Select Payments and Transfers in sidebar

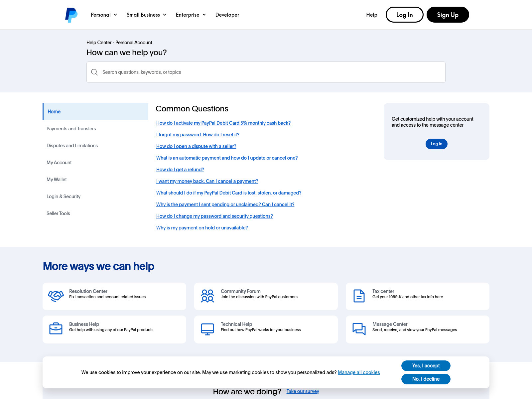[71, 129]
